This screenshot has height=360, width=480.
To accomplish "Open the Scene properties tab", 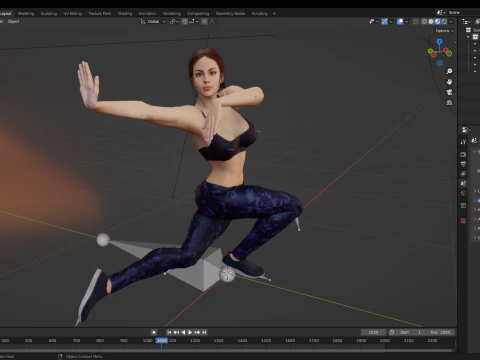I will click(463, 183).
